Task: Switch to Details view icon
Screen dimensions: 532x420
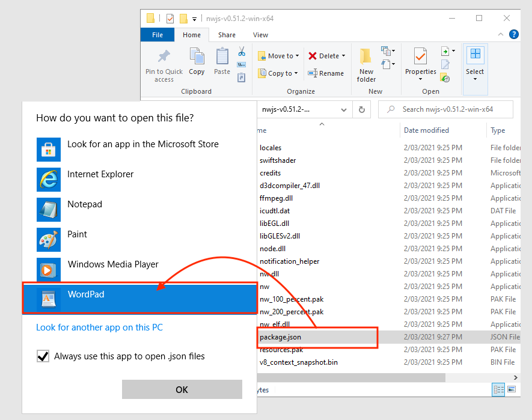Action: pyautogui.click(x=498, y=389)
